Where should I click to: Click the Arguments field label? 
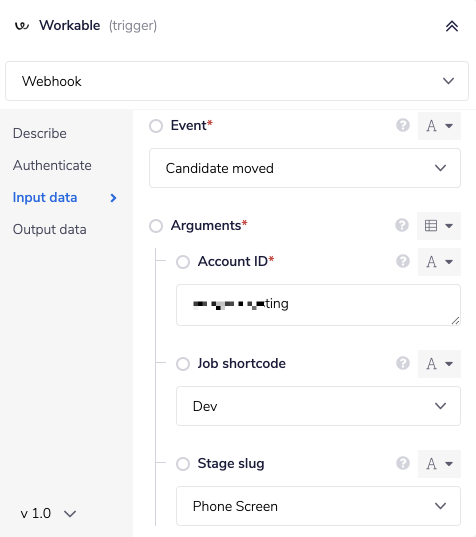209,225
